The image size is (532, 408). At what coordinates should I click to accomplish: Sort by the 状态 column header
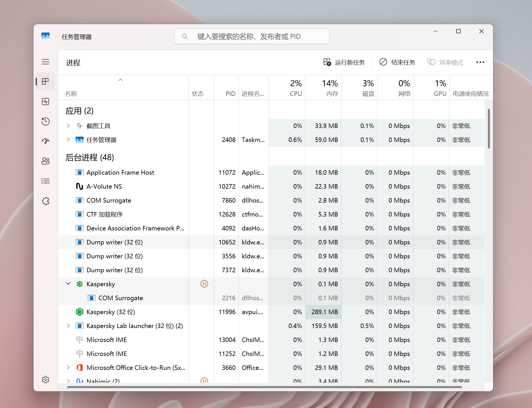tap(201, 88)
